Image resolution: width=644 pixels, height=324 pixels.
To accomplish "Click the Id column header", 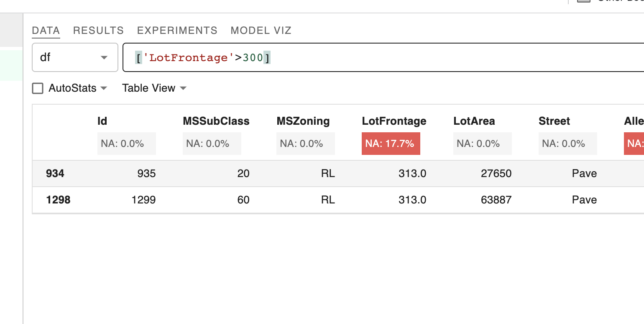I will pos(102,121).
